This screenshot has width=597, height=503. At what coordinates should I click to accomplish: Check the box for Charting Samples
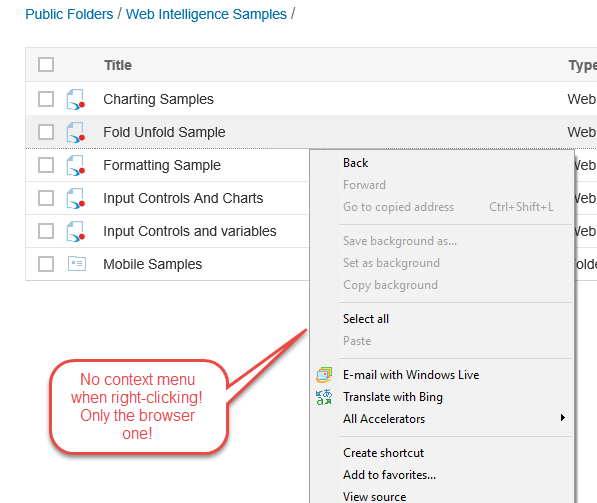coord(46,99)
